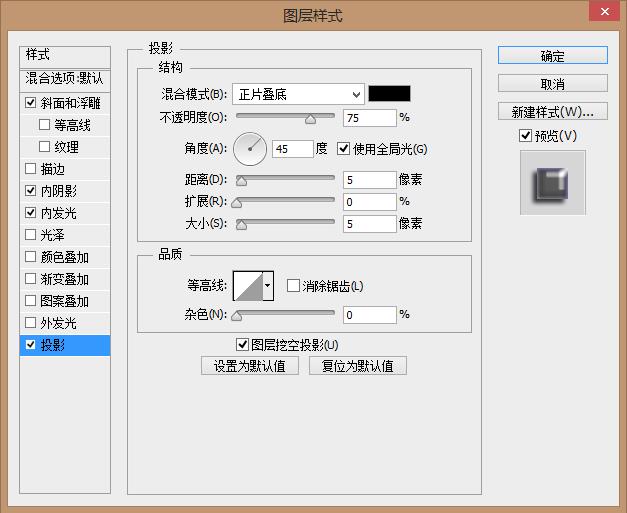The height and width of the screenshot is (513, 627).
Task: Close the 图层样式 dialog window
Action: pyautogui.click(x=605, y=11)
